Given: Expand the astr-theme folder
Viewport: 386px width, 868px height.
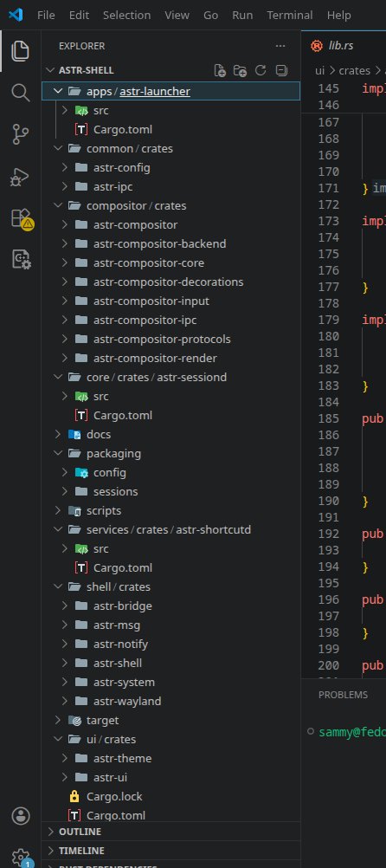Looking at the screenshot, I should point(64,758).
